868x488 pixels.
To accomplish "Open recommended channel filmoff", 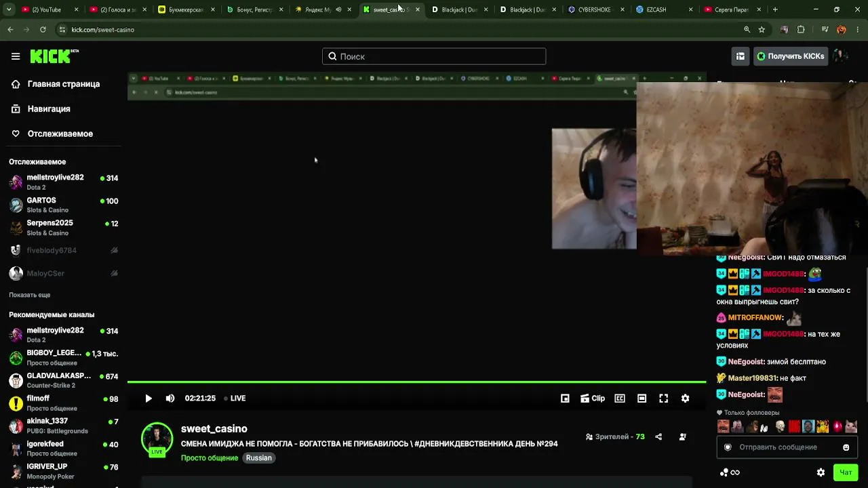I will click(63, 403).
